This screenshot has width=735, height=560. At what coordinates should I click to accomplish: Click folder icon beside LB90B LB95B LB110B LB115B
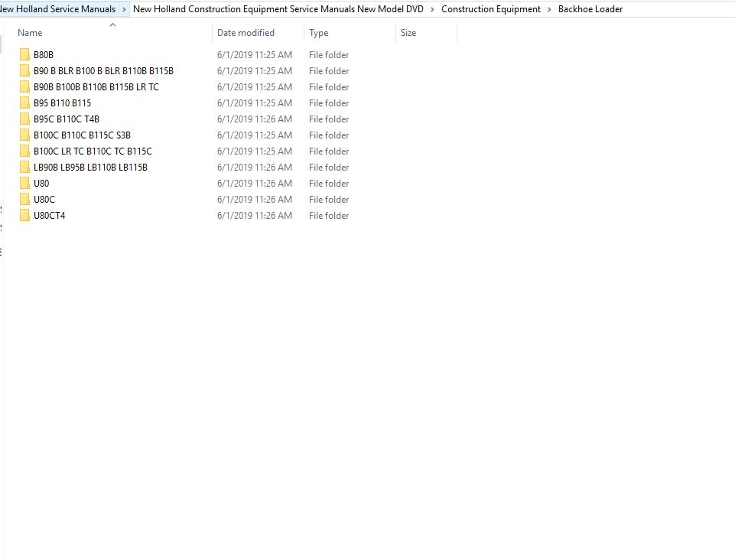(24, 167)
